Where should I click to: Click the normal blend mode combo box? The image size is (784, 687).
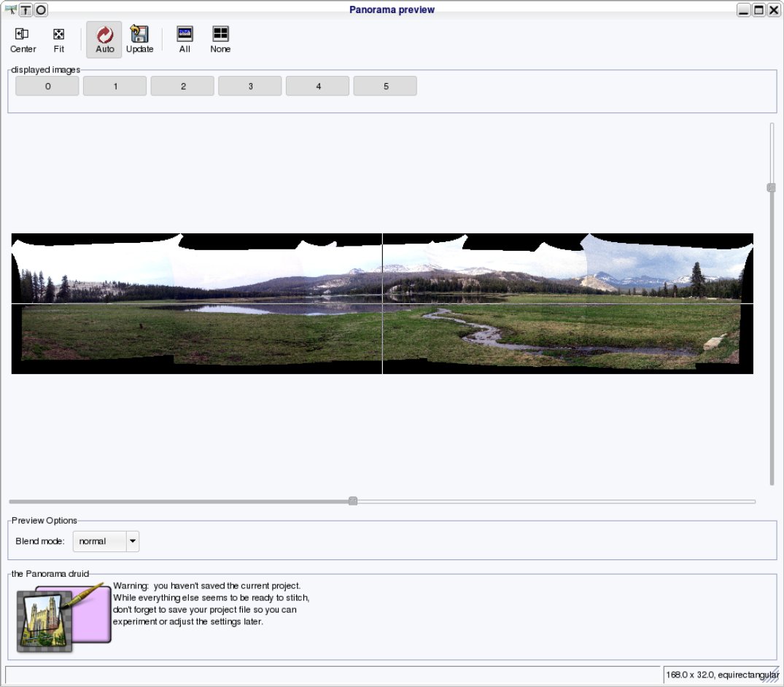106,541
